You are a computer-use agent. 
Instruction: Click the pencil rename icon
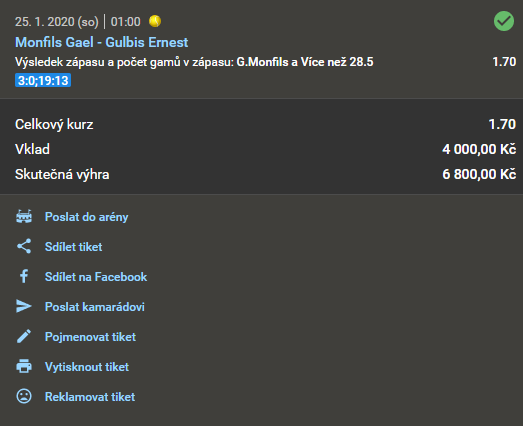coord(24,336)
